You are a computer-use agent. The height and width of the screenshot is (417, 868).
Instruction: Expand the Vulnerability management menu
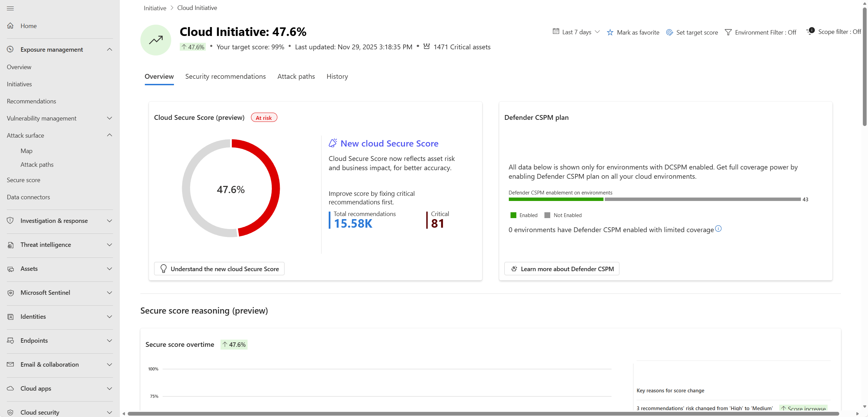[x=110, y=118]
